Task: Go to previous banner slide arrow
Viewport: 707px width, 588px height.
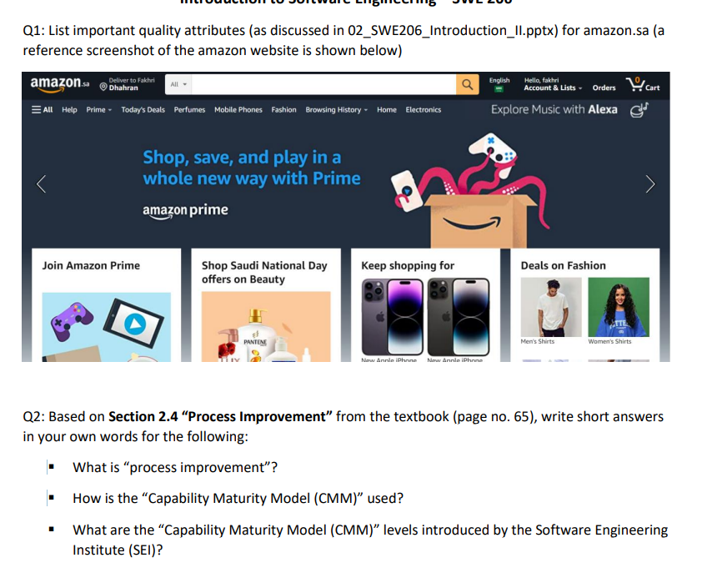Action: point(41,184)
